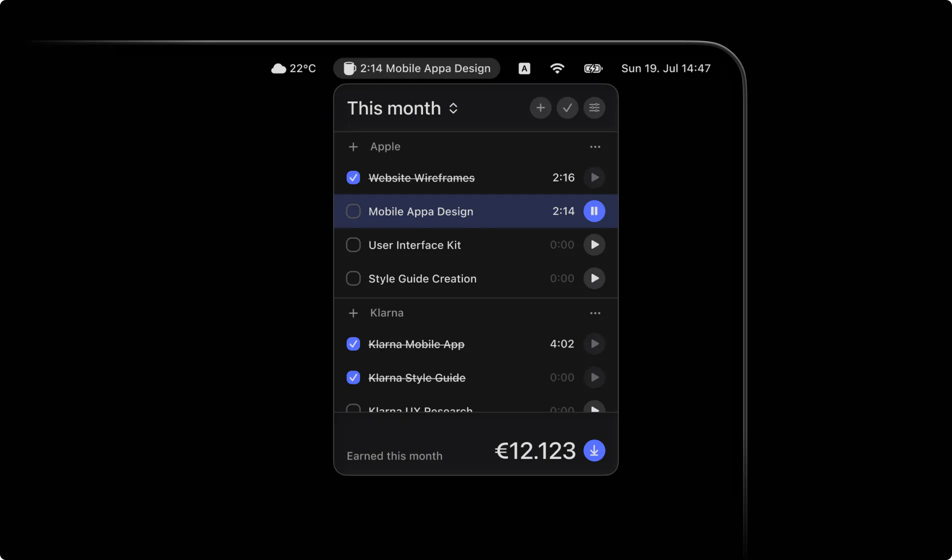Start timer for Style Guide Creation
Viewport: 952px width, 560px height.
tap(594, 278)
